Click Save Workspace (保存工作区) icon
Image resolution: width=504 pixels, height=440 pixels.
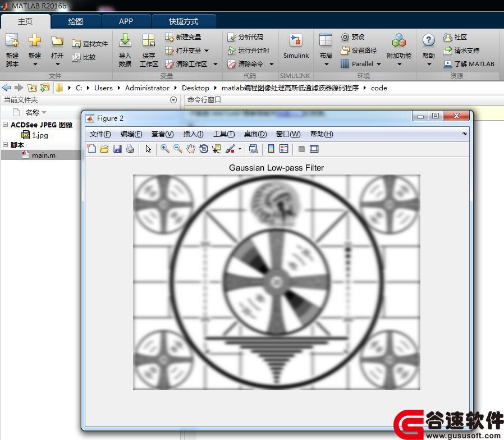coord(149,41)
